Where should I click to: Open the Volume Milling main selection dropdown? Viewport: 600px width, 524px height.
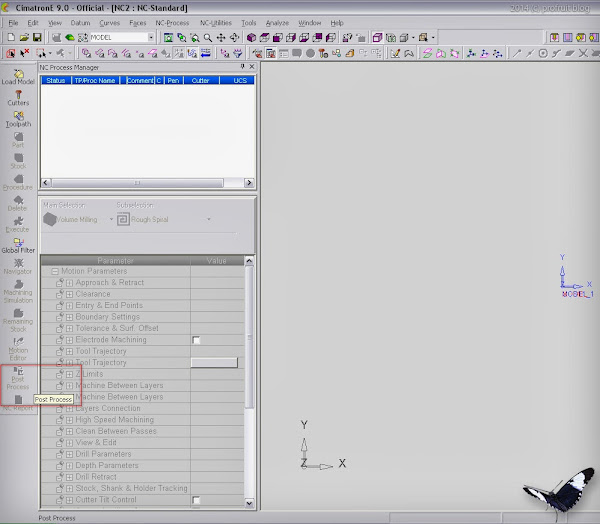click(x=111, y=219)
